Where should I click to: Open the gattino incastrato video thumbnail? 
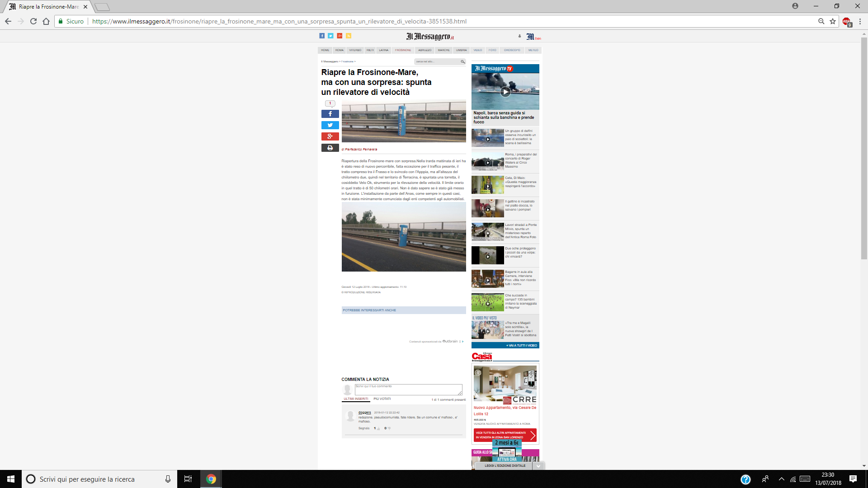(488, 208)
